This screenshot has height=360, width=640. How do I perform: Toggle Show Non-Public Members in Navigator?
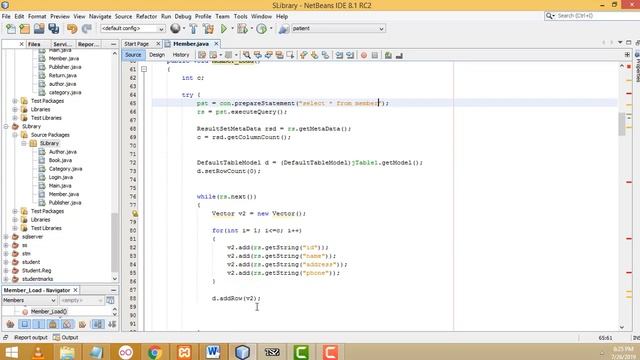53,324
